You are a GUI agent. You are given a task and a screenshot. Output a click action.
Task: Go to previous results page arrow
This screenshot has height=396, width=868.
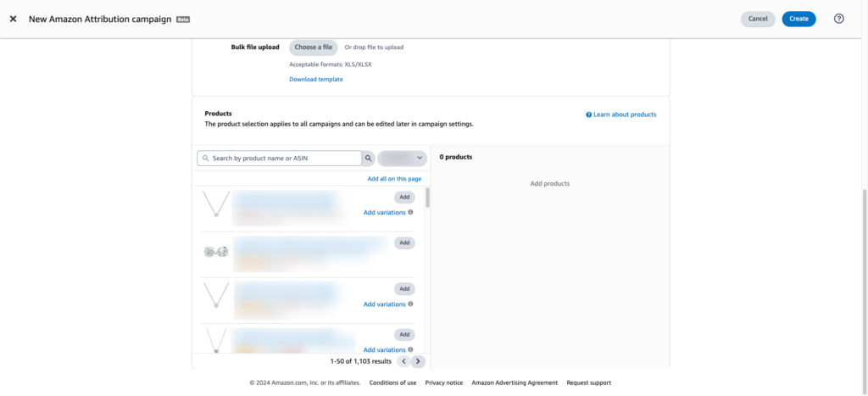coord(404,362)
